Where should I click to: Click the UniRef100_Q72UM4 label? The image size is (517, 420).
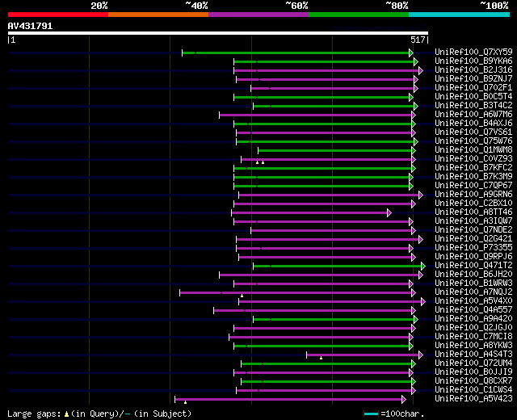pyautogui.click(x=473, y=363)
